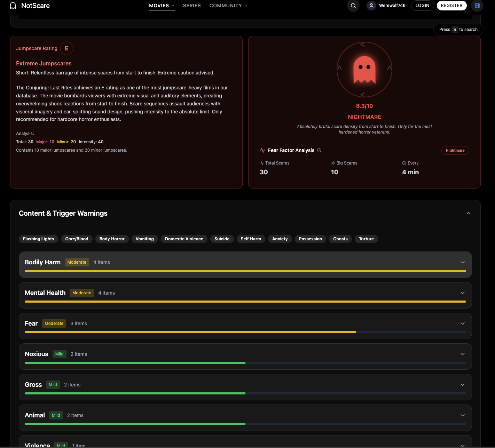The width and height of the screenshot is (495, 448).
Task: Click the Press S to search prompt
Action: [x=458, y=30]
